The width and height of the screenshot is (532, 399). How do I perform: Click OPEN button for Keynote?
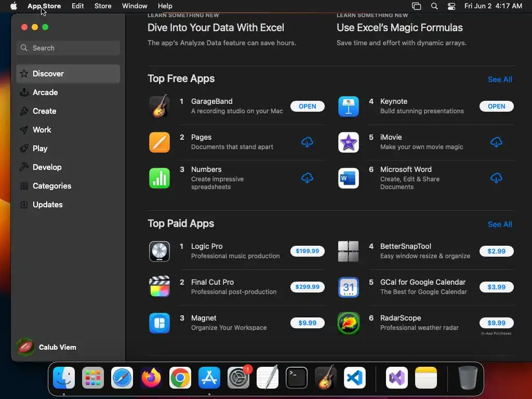(496, 106)
